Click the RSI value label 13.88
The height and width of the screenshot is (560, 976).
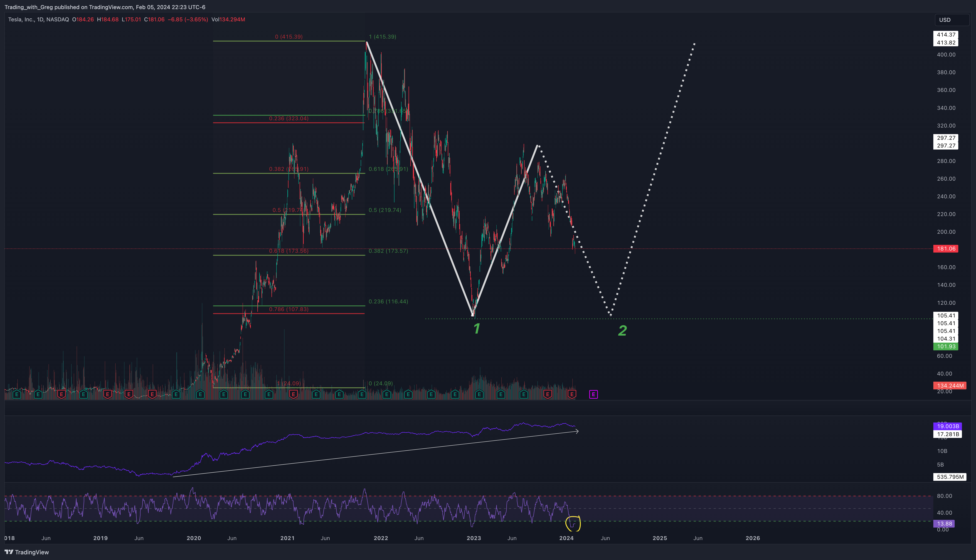[x=944, y=523]
